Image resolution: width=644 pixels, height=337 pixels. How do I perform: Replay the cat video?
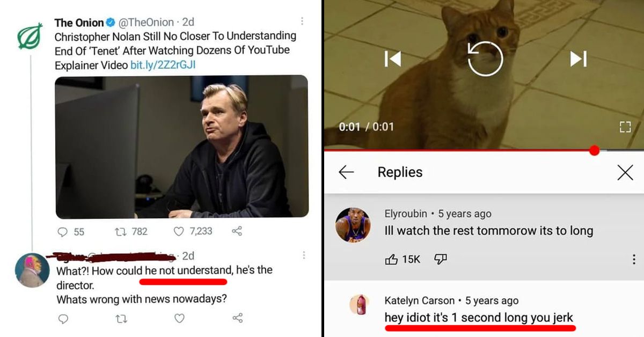coord(485,58)
